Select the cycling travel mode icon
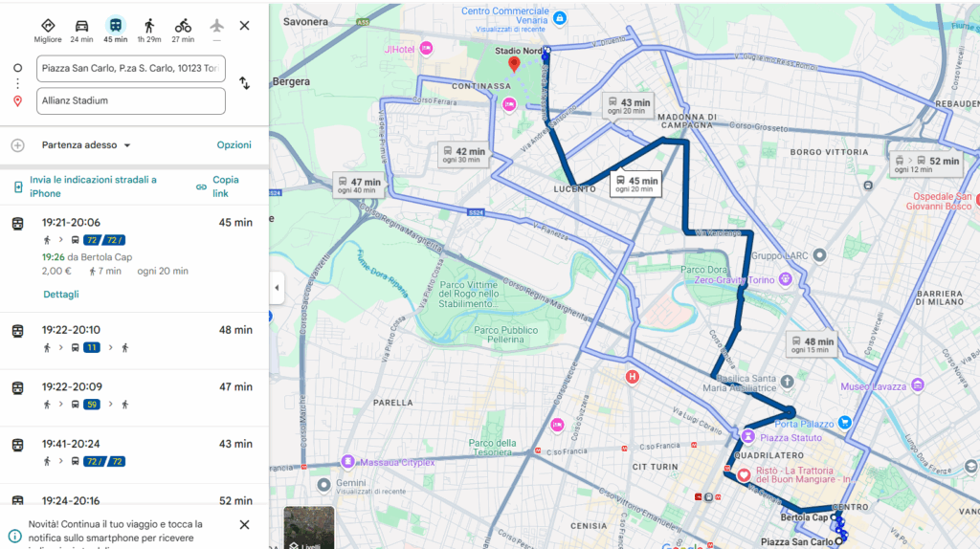This screenshot has width=980, height=549. click(x=183, y=26)
